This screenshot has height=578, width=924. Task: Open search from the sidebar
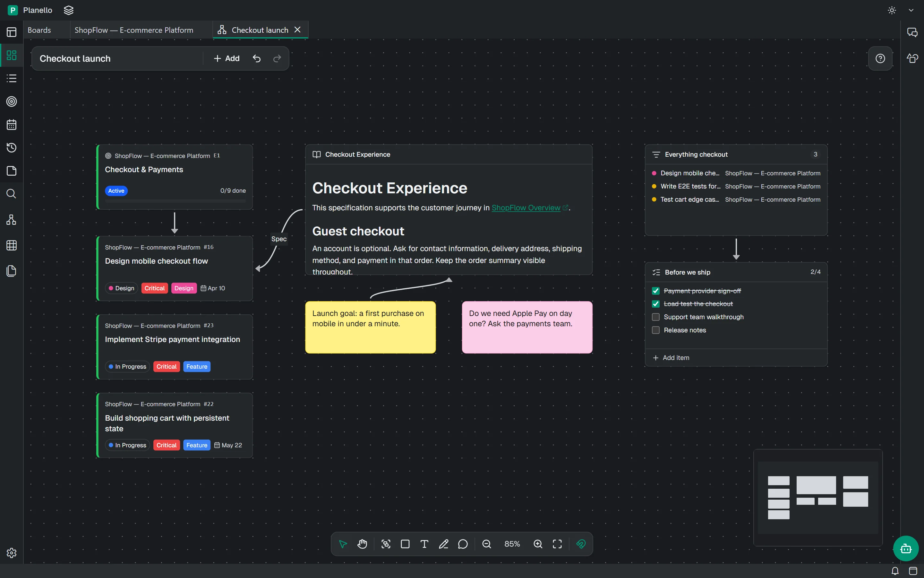click(x=12, y=194)
